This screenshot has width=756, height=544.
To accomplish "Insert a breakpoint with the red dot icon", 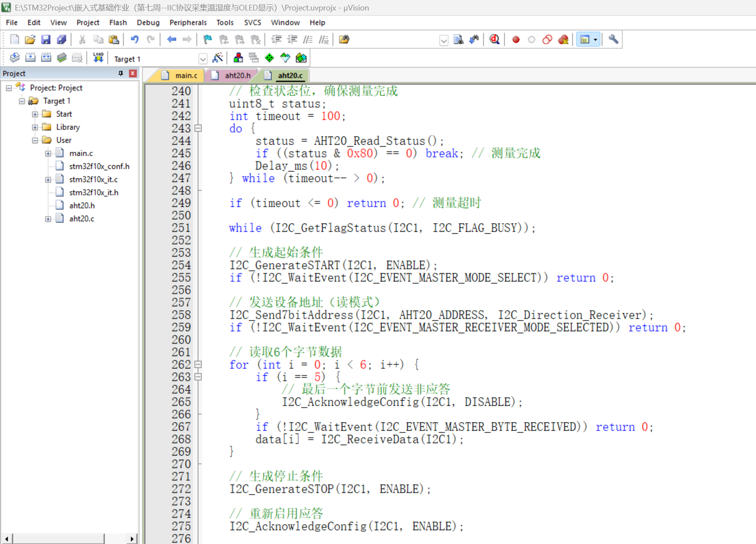I will click(x=516, y=40).
